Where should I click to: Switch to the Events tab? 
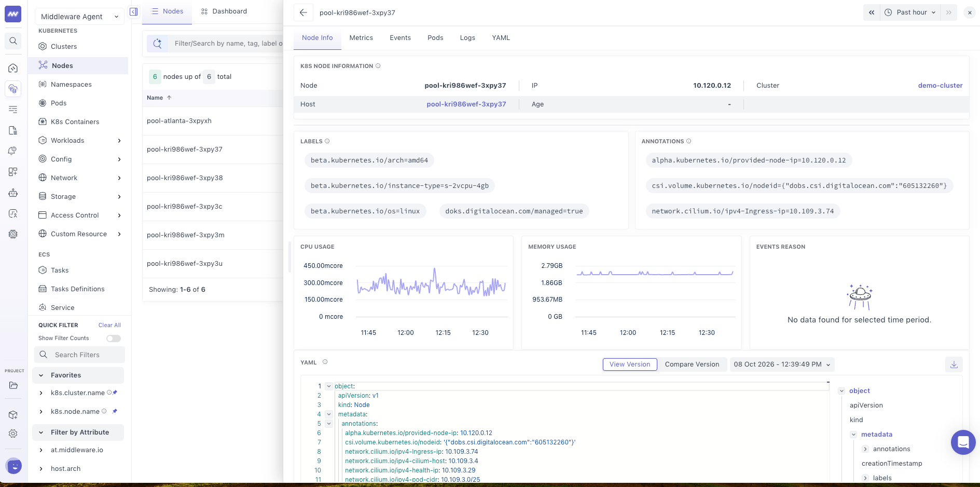pos(400,38)
